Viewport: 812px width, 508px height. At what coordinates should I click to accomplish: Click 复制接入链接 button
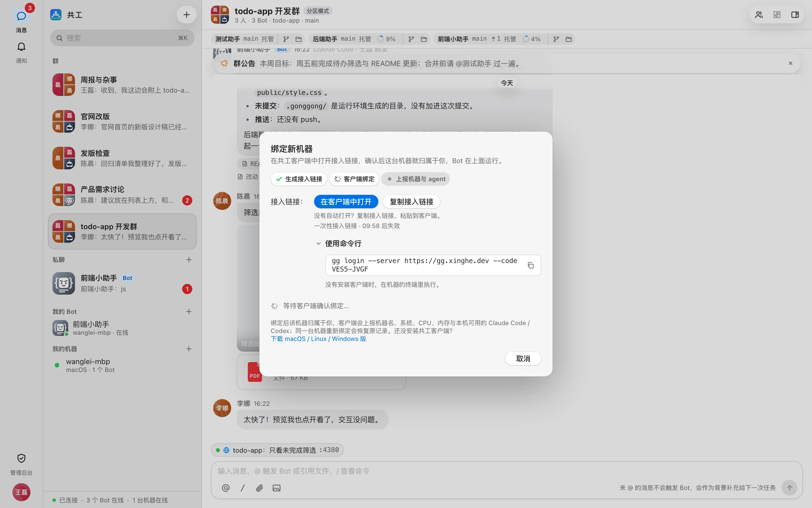click(411, 202)
